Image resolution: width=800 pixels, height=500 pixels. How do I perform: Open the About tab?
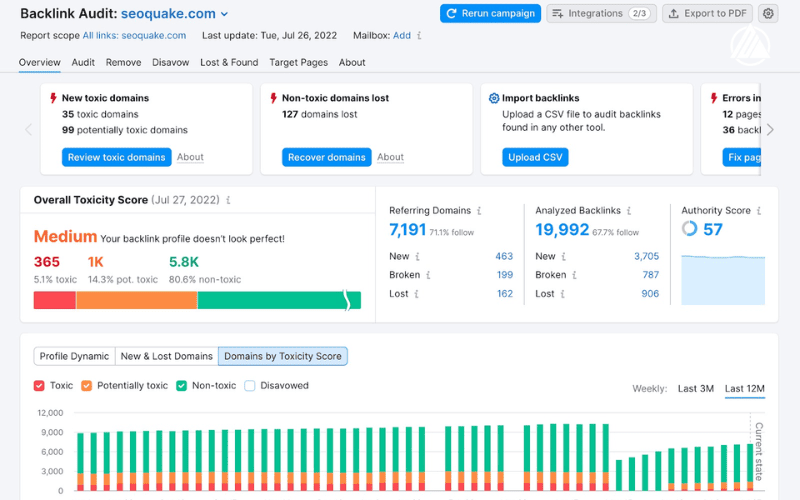[352, 62]
